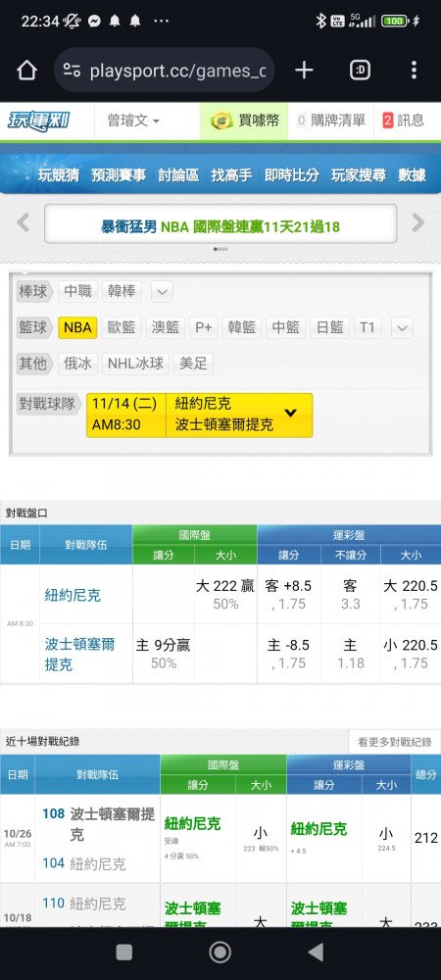The image size is (441, 980).
Task: Select the 中職 baseball league filter
Action: 78,291
